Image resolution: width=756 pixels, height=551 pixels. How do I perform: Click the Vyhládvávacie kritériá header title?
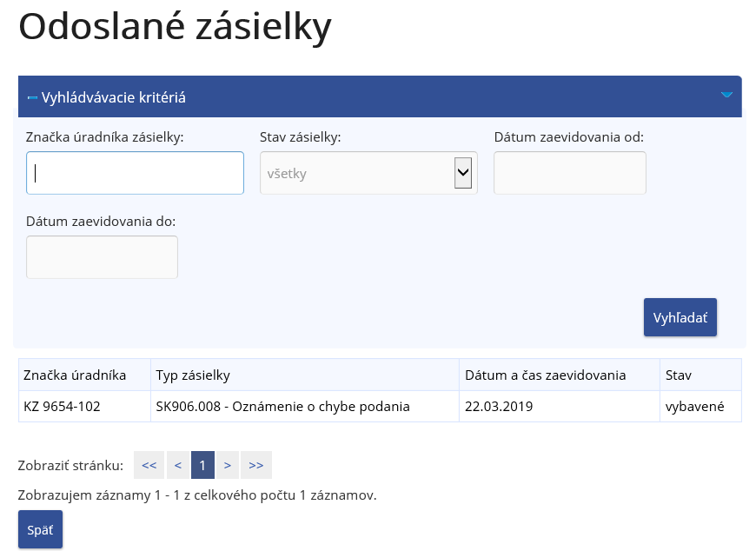click(113, 97)
